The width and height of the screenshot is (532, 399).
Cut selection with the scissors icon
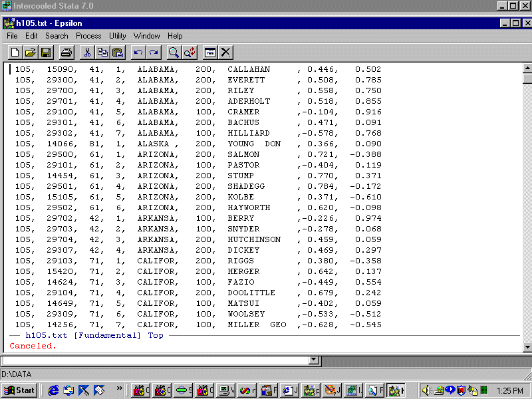click(x=87, y=53)
